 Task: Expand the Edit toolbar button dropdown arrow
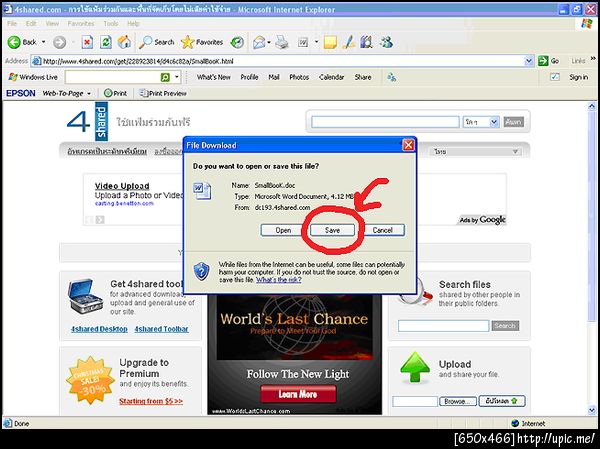316,42
